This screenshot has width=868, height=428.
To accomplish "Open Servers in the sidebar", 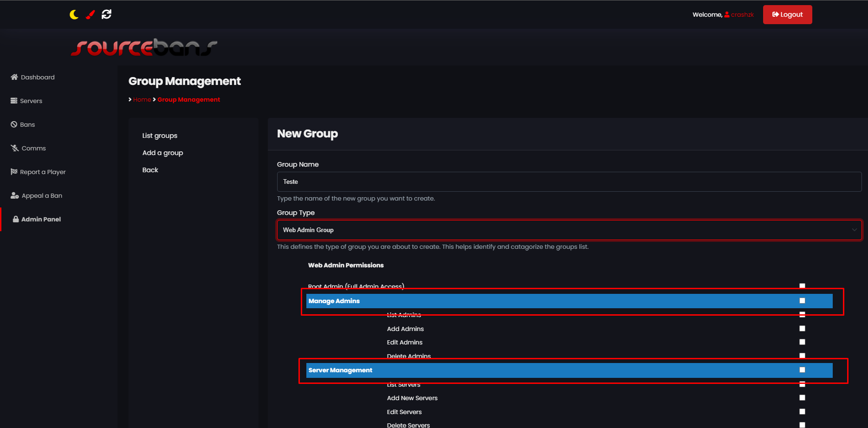I will click(26, 101).
